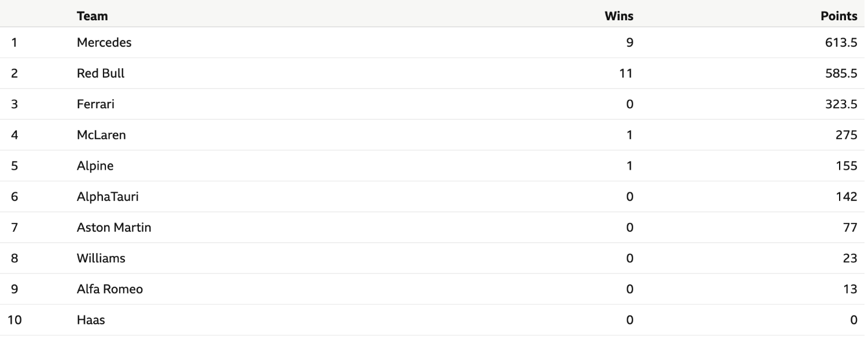Click the Team column header
The image size is (868, 340).
tap(92, 16)
